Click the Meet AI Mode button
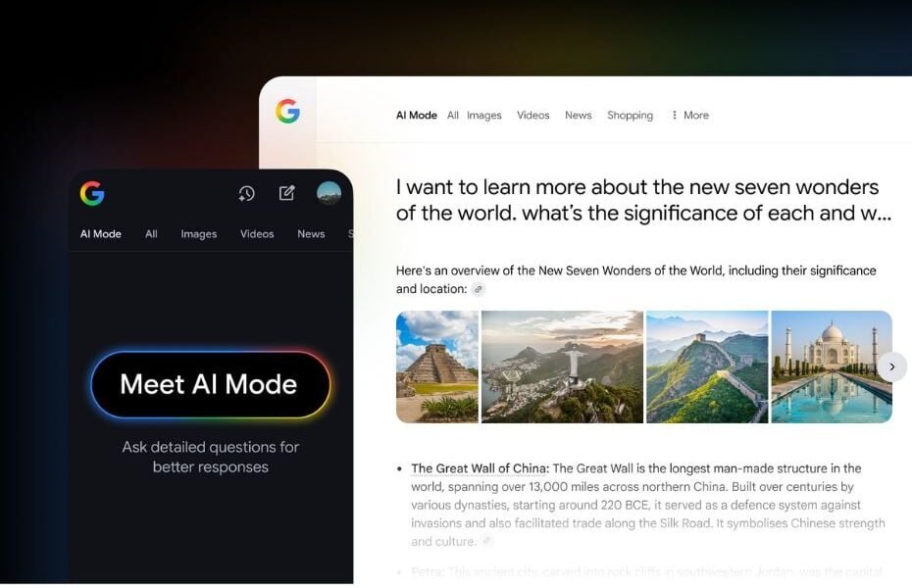Viewport: 912px width, 588px height. tap(211, 384)
